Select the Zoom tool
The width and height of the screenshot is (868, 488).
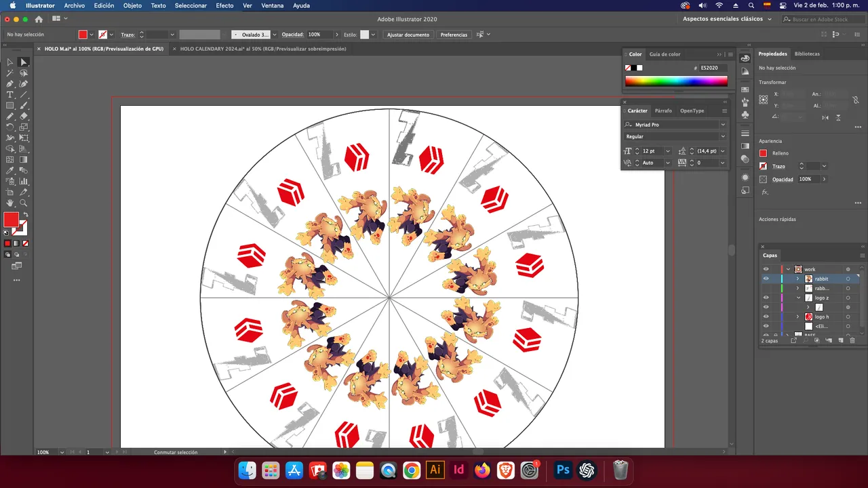(x=23, y=203)
